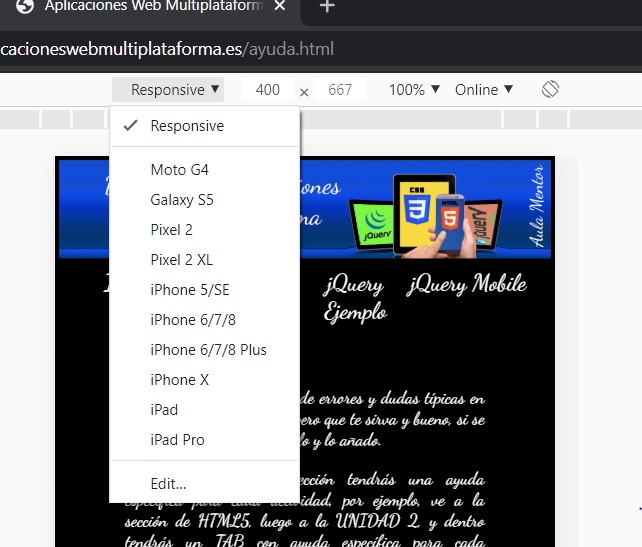Choose Galaxy S5 from device list
642x547 pixels.
[205, 200]
